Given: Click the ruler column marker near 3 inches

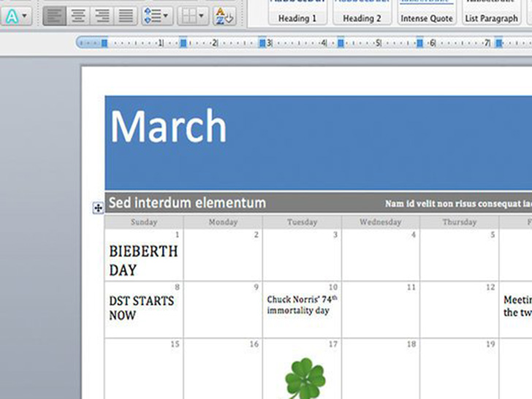Looking at the screenshot, I should (x=262, y=43).
